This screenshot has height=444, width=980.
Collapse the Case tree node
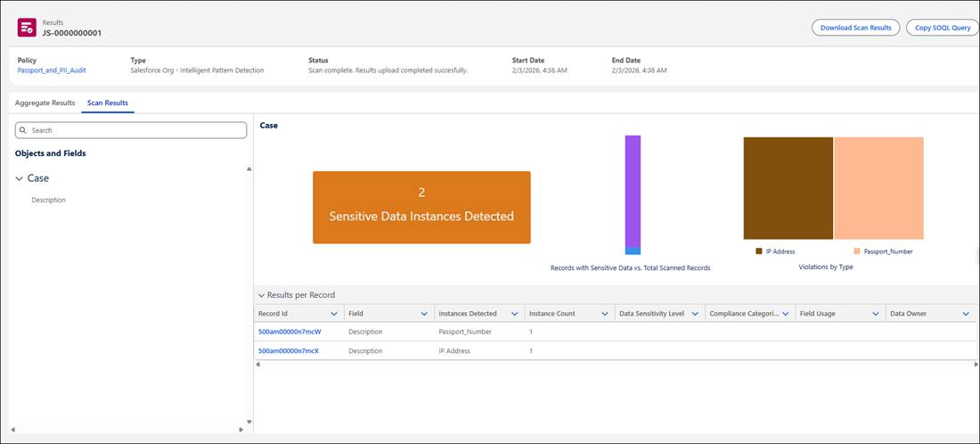20,179
